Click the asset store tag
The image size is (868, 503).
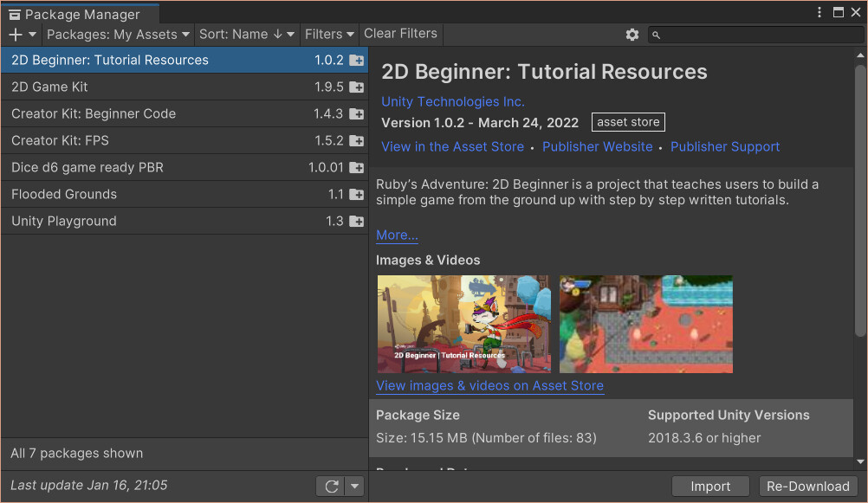click(628, 122)
